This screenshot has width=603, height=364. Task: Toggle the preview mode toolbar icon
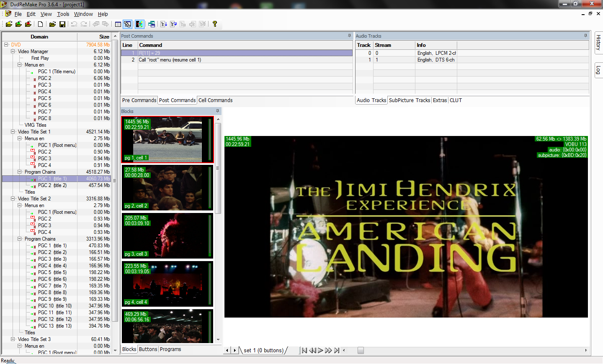point(139,24)
